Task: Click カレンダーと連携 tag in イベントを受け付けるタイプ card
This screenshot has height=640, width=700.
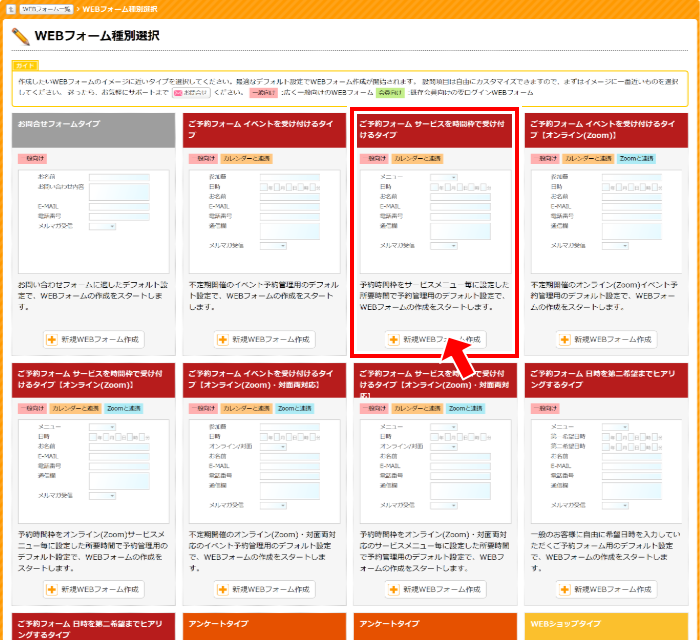Action: 246,158
